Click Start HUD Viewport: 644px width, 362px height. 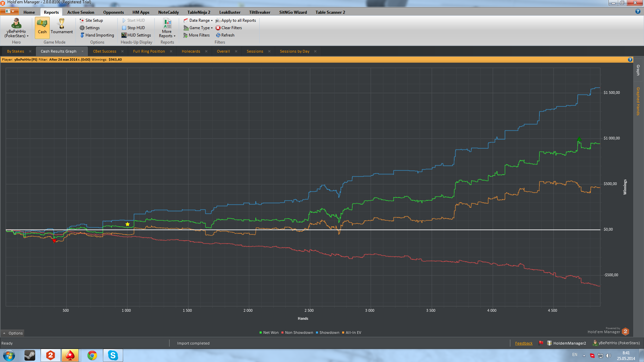pyautogui.click(x=133, y=20)
